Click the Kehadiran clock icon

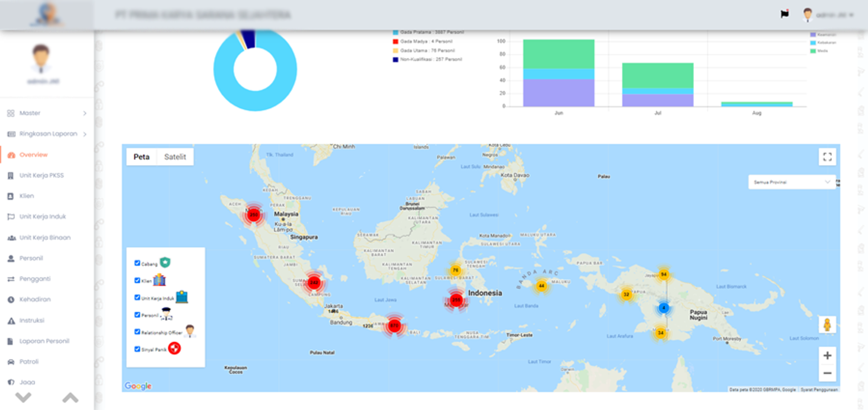point(11,300)
